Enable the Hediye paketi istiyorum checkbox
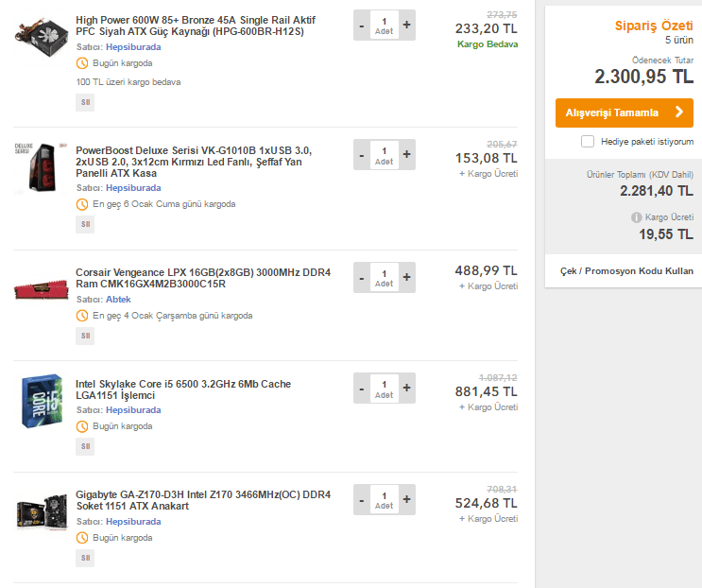The width and height of the screenshot is (702, 588). 588,142
